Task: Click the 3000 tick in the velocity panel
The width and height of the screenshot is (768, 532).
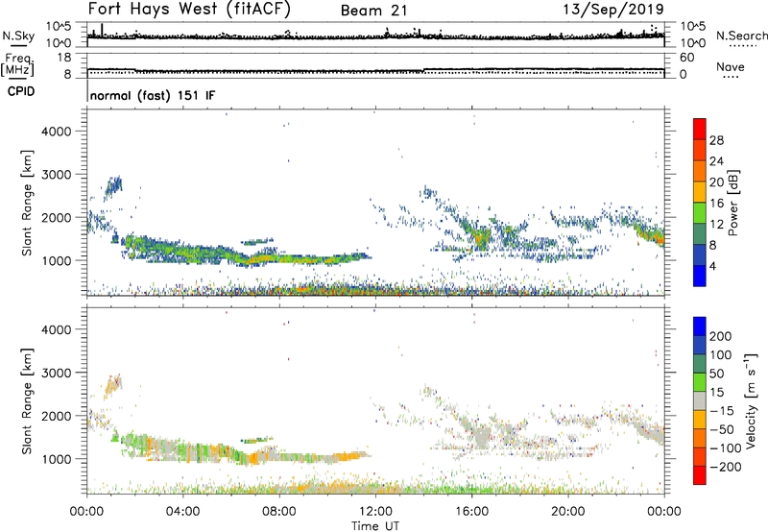Action: point(57,373)
